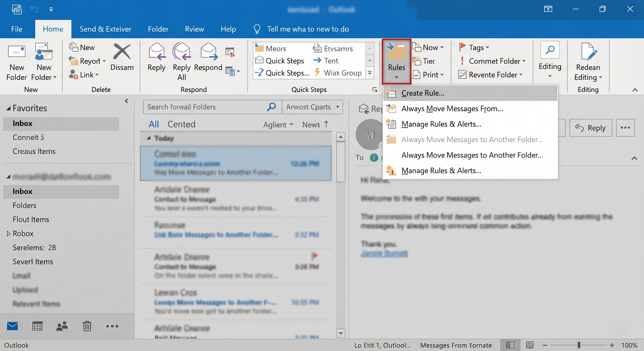This screenshot has width=644, height=351.
Task: Click the undo arrow in title bar
Action: click(34, 9)
